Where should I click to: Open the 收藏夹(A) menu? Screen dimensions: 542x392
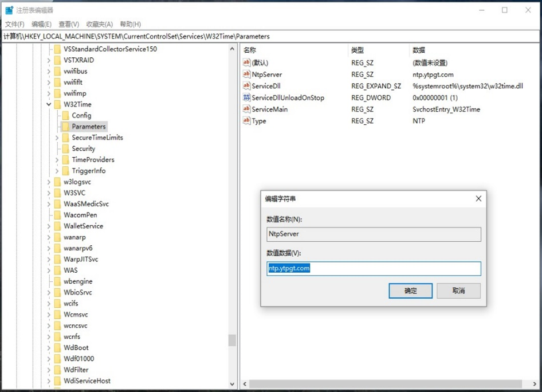(x=99, y=24)
